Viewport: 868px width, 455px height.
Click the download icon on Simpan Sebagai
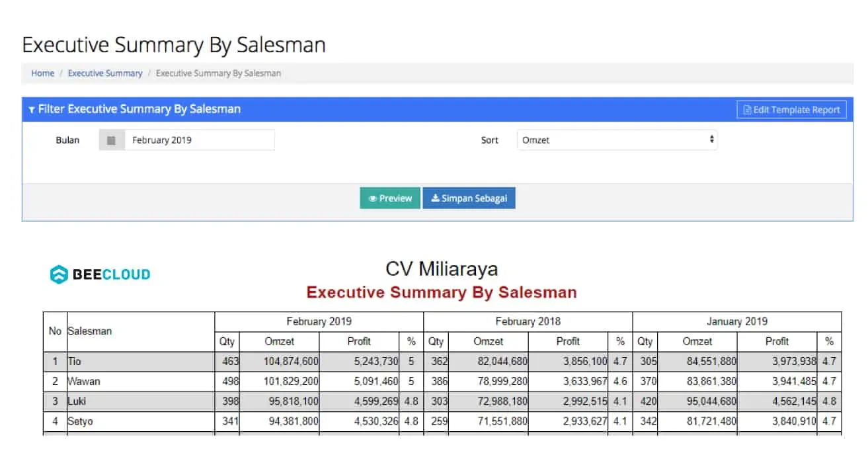coord(436,198)
